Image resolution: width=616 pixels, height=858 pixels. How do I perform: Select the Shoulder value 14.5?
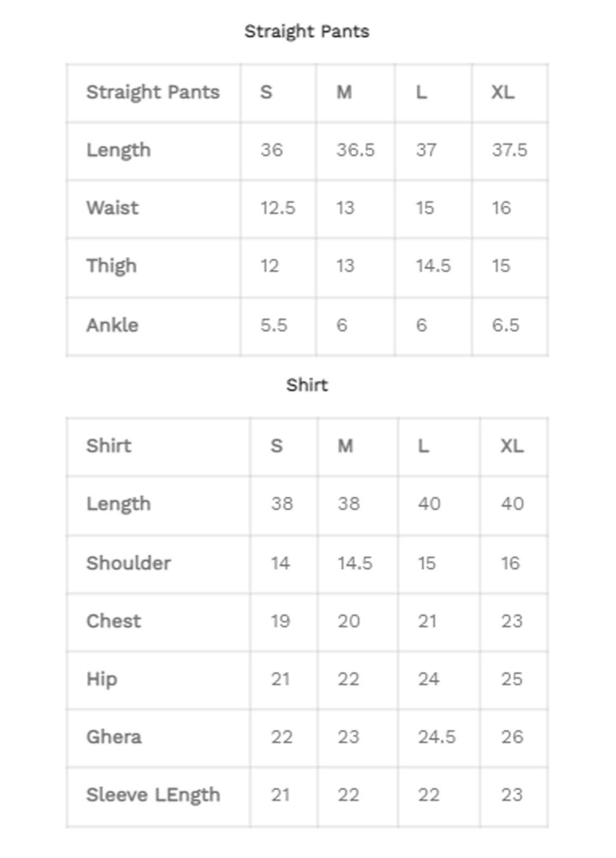click(355, 563)
